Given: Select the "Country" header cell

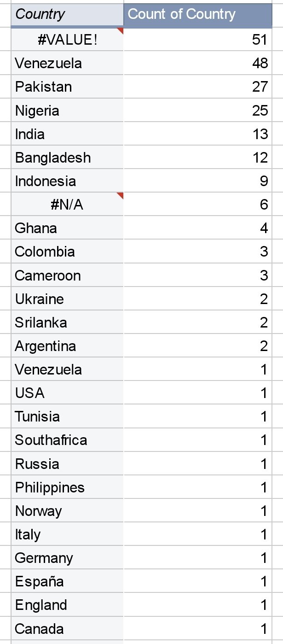Looking at the screenshot, I should click(67, 14).
